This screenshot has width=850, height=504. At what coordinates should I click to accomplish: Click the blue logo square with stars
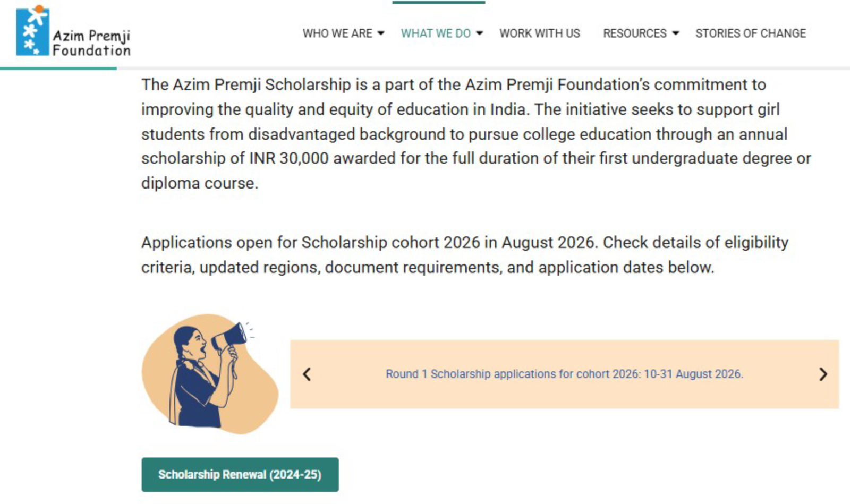[32, 31]
